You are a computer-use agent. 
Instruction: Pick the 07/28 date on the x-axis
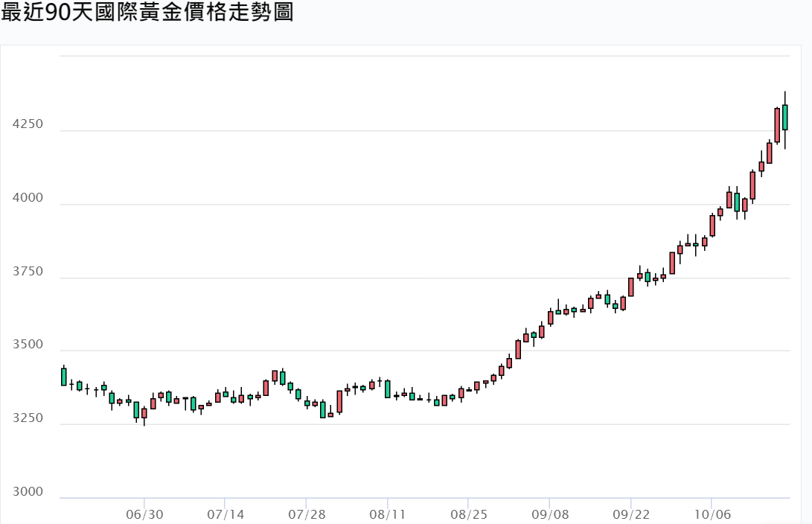306,514
